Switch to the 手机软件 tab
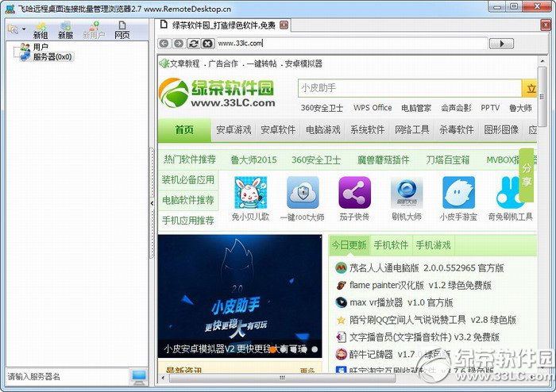This screenshot has width=556, height=392. coord(391,245)
